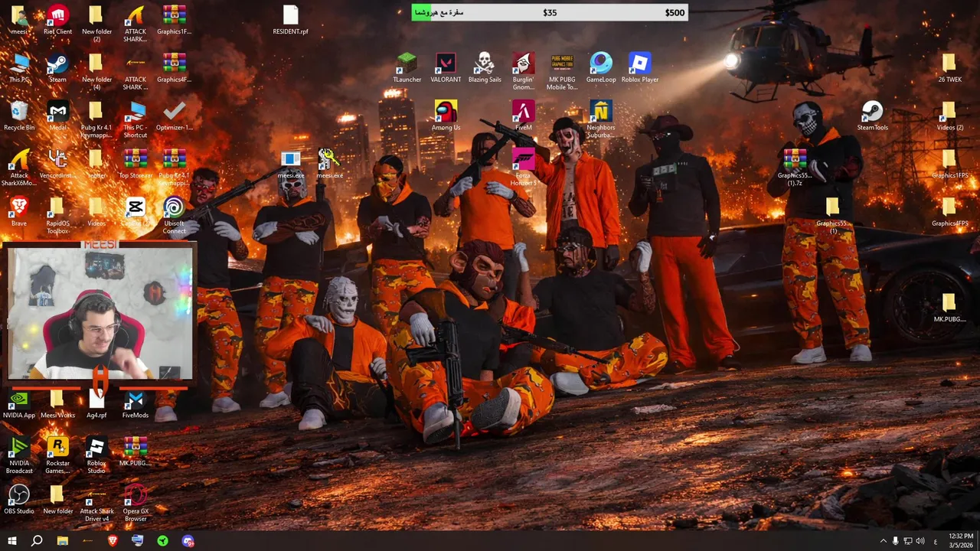Open the Brave browser desktop shortcut
This screenshot has width=980, height=551.
pos(19,212)
